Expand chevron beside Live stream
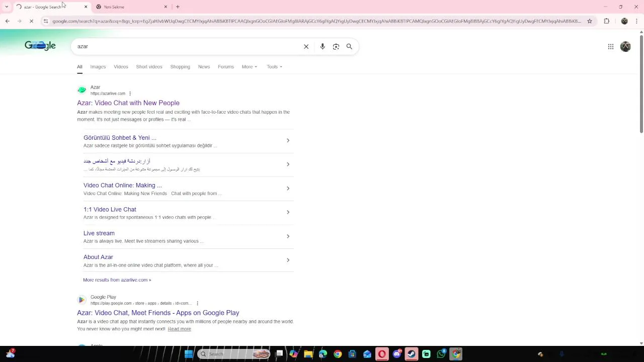This screenshot has width=644, height=362. click(288, 236)
